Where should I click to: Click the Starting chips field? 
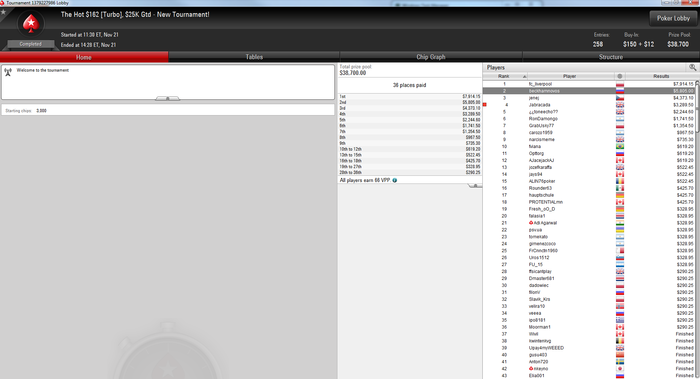(168, 110)
